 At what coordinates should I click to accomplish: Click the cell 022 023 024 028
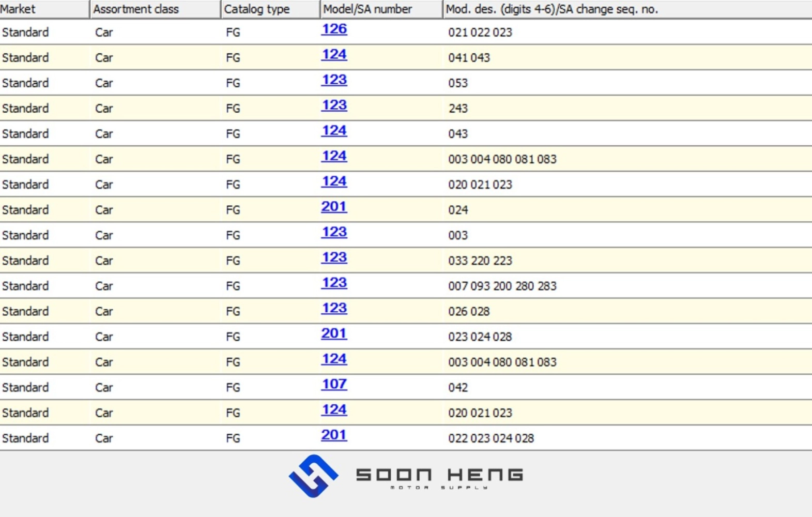pyautogui.click(x=491, y=438)
